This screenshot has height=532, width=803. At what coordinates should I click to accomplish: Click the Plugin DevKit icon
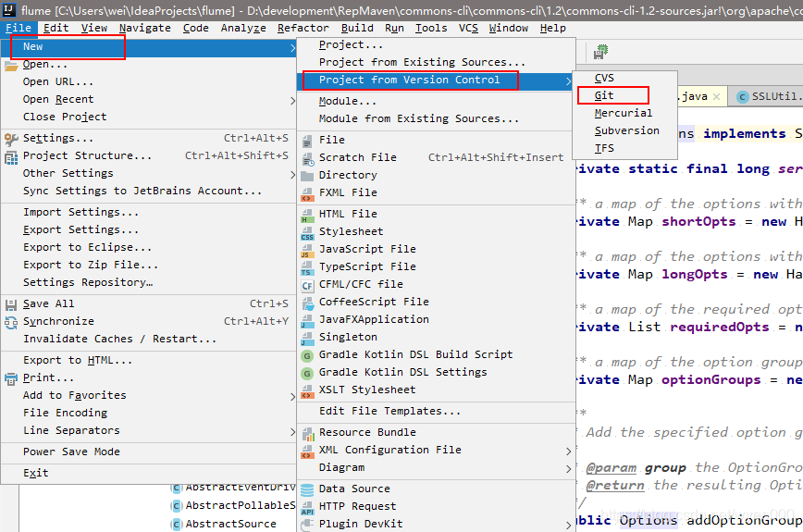click(x=307, y=525)
